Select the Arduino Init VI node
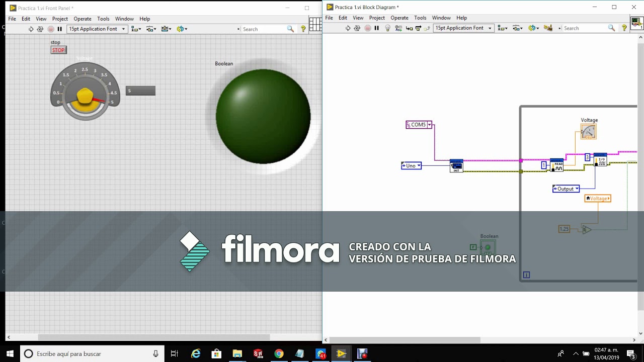Screen dimensions: 644x362 point(456,166)
